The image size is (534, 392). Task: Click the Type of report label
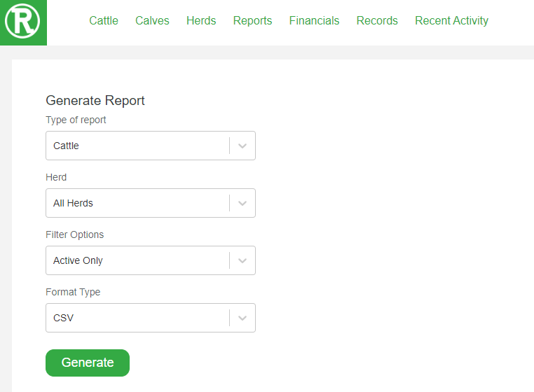(76, 120)
